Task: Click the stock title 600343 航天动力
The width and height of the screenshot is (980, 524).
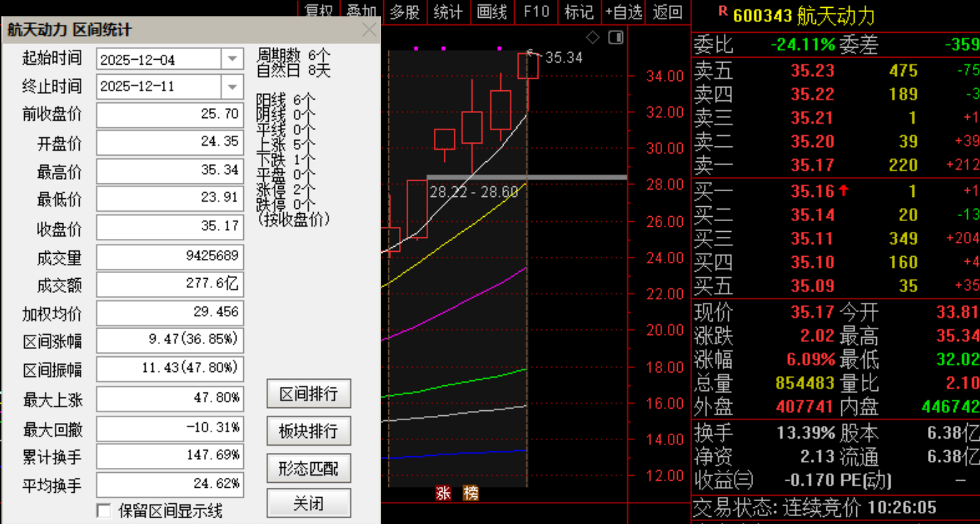Action: pos(804,16)
